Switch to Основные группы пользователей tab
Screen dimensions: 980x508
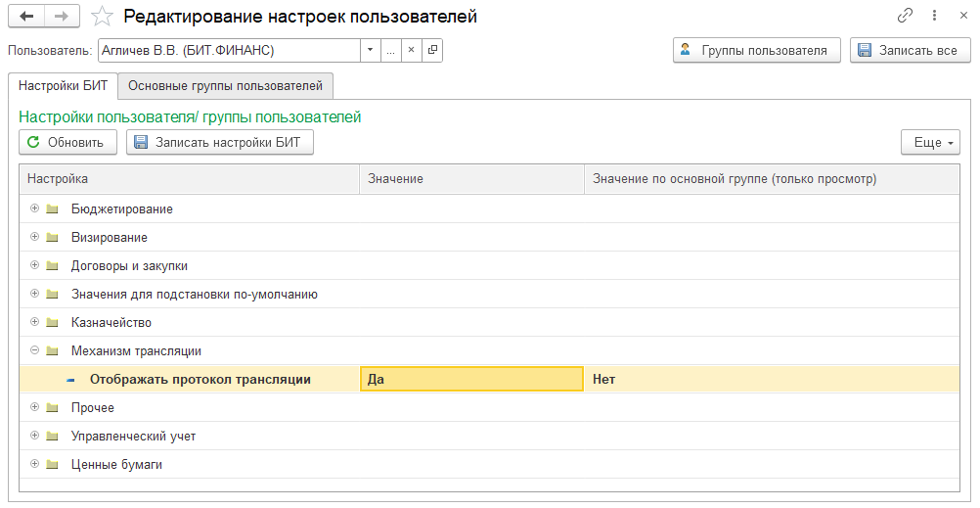225,86
